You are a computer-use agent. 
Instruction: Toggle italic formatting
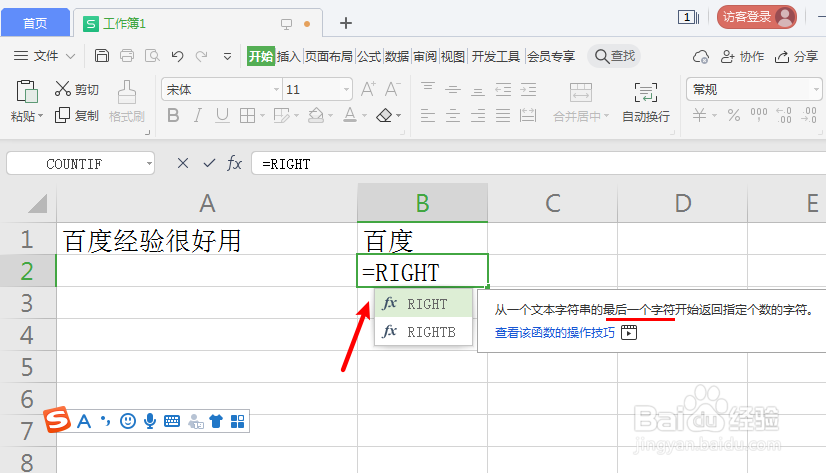click(198, 115)
